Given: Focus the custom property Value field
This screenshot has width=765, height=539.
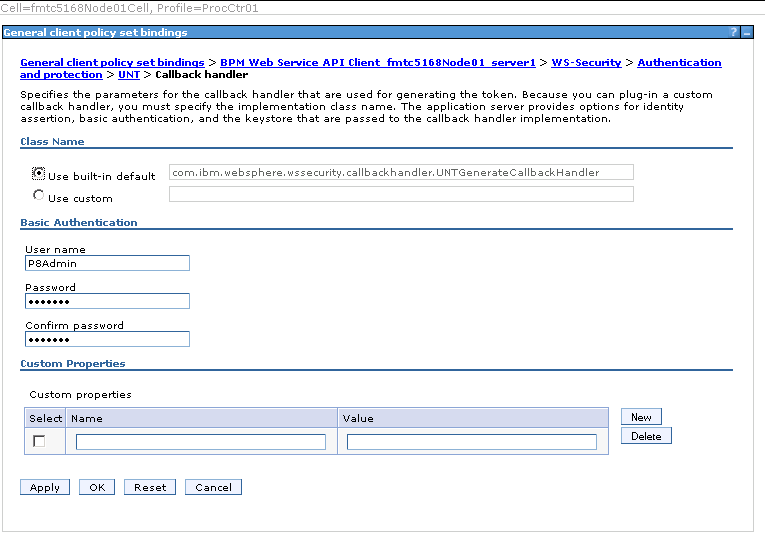Looking at the screenshot, I should point(472,442).
